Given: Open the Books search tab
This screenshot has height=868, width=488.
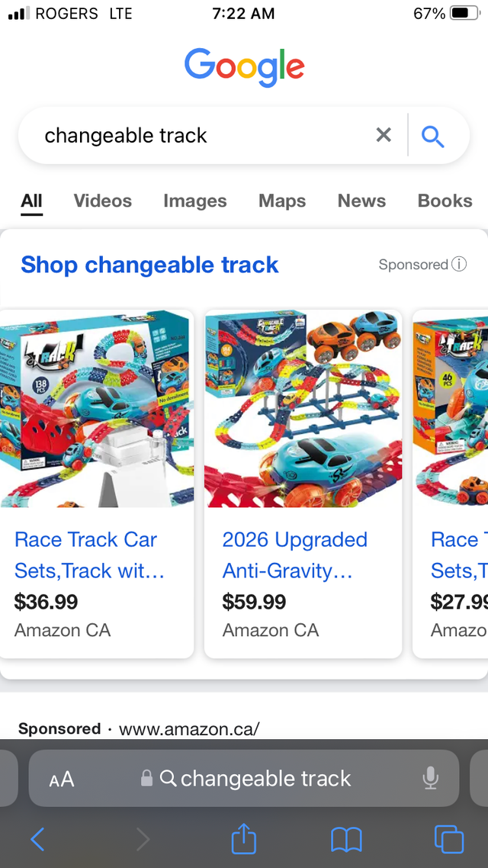Looking at the screenshot, I should [445, 201].
